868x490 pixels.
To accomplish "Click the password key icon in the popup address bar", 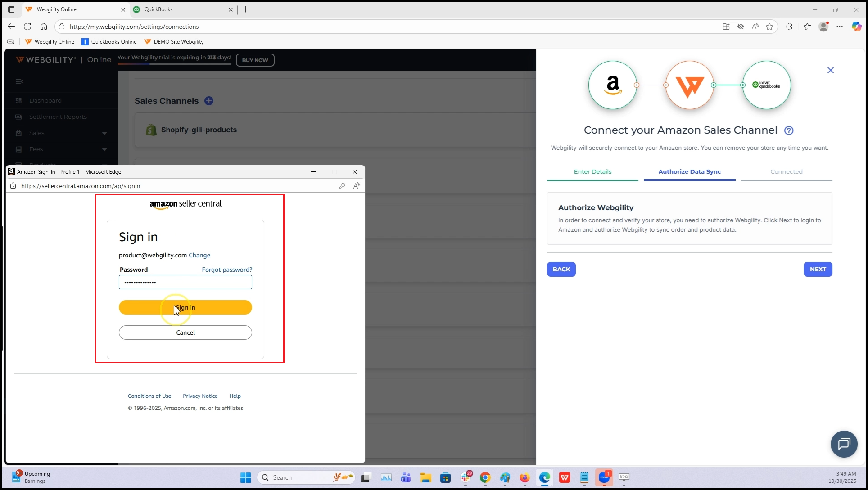I will [x=342, y=186].
